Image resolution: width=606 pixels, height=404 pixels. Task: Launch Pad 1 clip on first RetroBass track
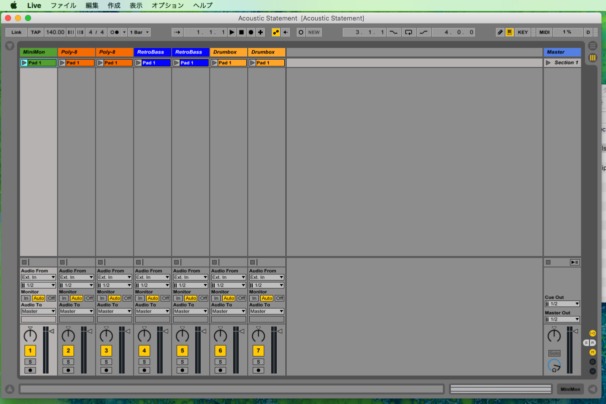(x=138, y=63)
